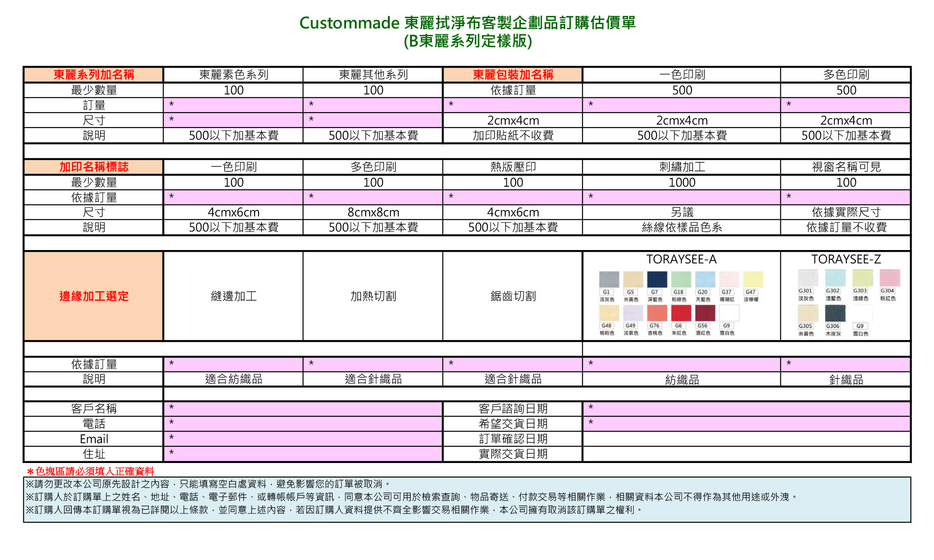
Task: Select the 客戶諮詢日期 pink input field
Action: click(x=746, y=409)
